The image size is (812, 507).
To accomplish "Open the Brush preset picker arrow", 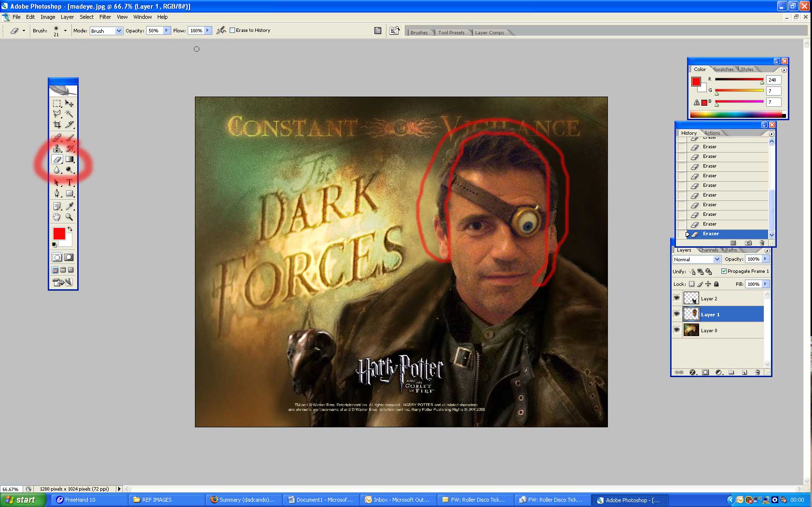I will [x=65, y=30].
